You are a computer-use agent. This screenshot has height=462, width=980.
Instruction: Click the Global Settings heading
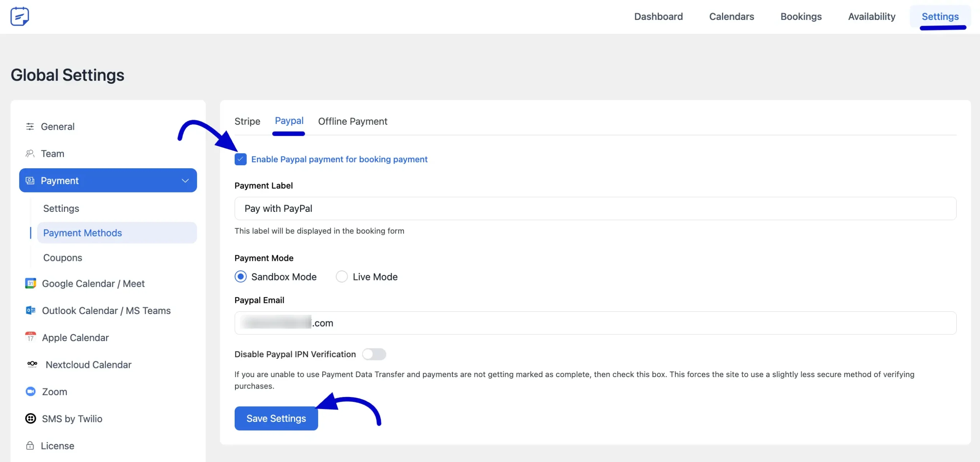(67, 75)
